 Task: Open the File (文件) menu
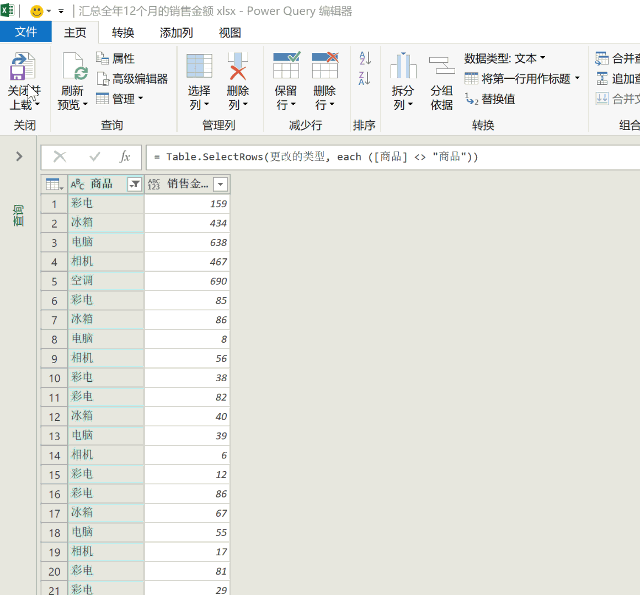[26, 32]
